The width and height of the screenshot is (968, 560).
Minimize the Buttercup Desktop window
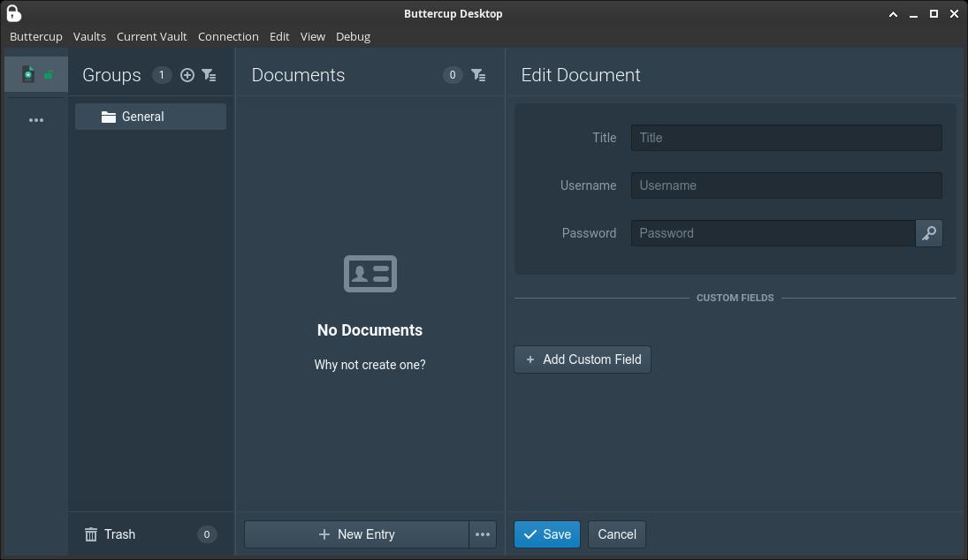914,14
